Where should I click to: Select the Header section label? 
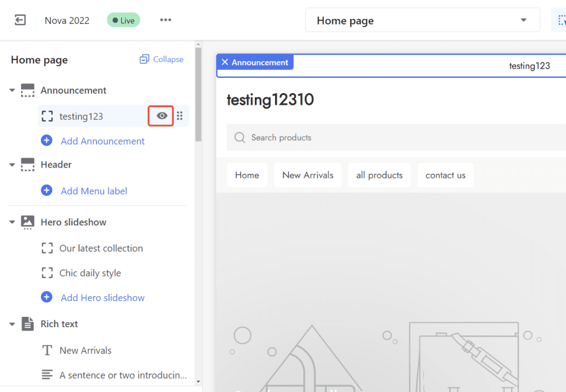(56, 165)
